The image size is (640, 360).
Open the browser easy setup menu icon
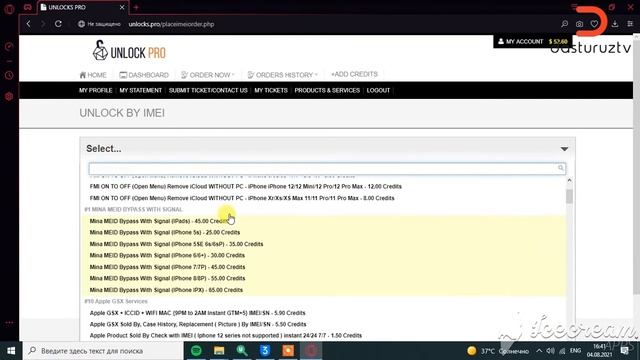coord(630,24)
